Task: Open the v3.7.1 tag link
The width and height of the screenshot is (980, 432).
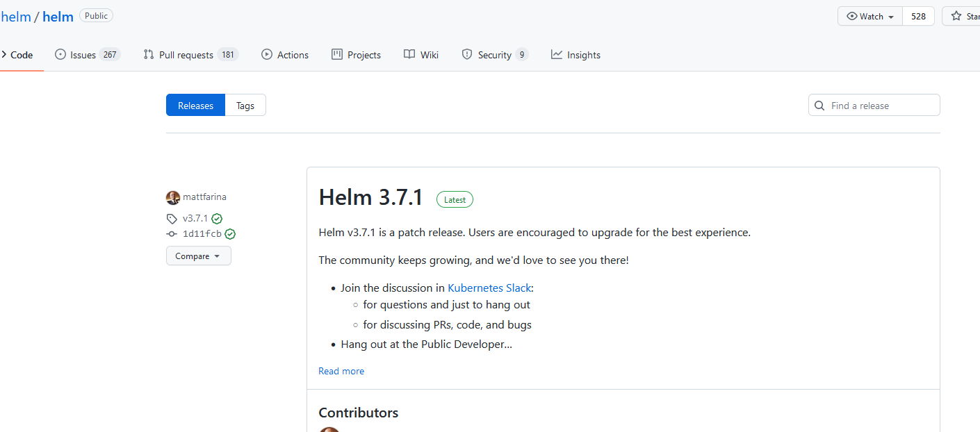Action: [x=195, y=218]
